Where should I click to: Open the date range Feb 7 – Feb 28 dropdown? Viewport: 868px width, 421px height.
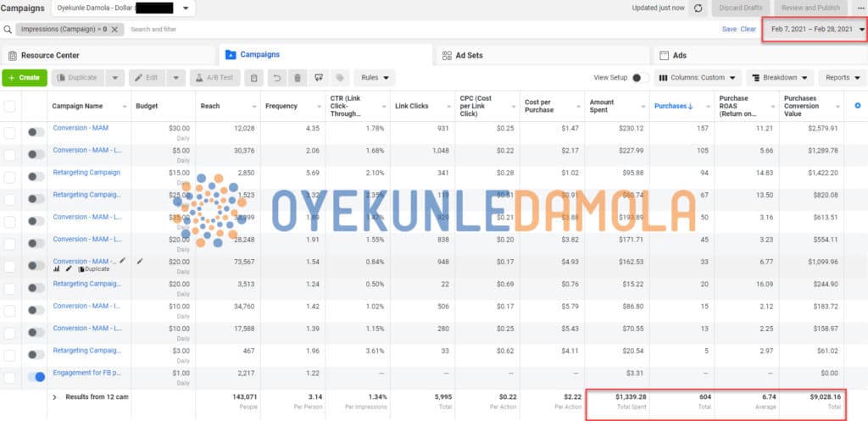click(815, 30)
